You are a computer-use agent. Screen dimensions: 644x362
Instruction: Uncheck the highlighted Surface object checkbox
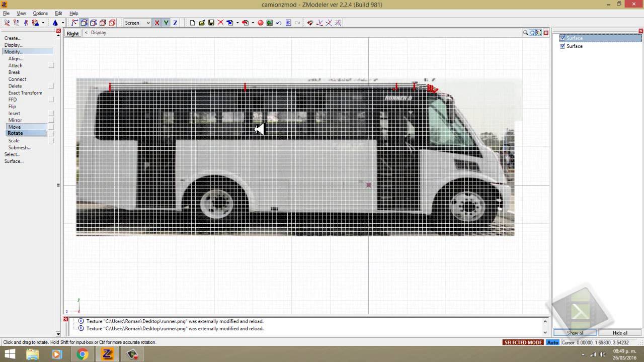(x=562, y=38)
